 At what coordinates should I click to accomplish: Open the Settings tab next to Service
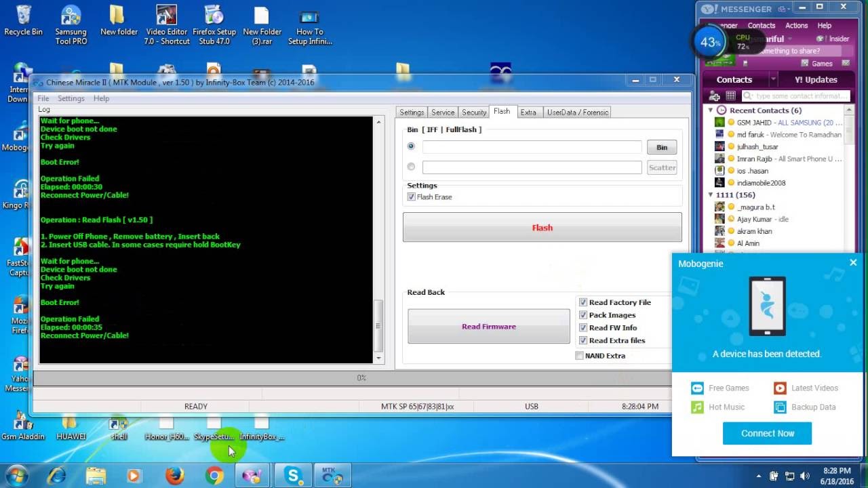pyautogui.click(x=412, y=113)
